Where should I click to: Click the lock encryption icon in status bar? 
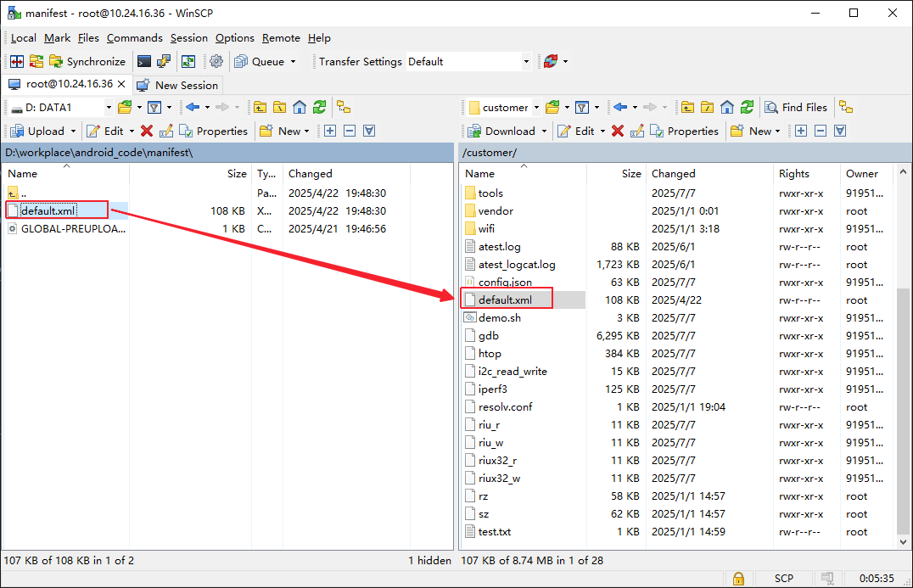[x=738, y=578]
